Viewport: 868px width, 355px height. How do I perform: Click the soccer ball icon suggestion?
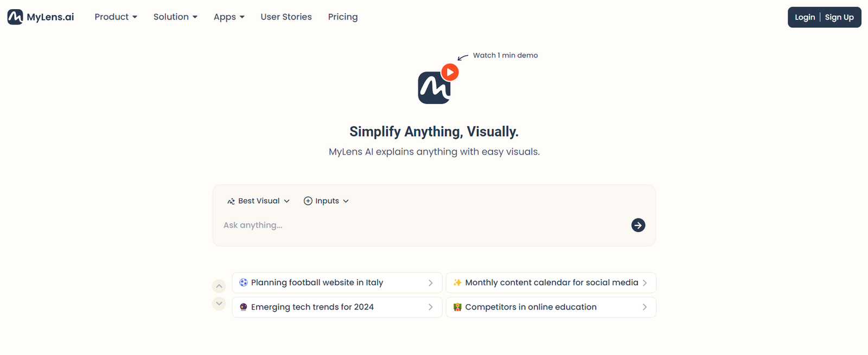click(244, 282)
